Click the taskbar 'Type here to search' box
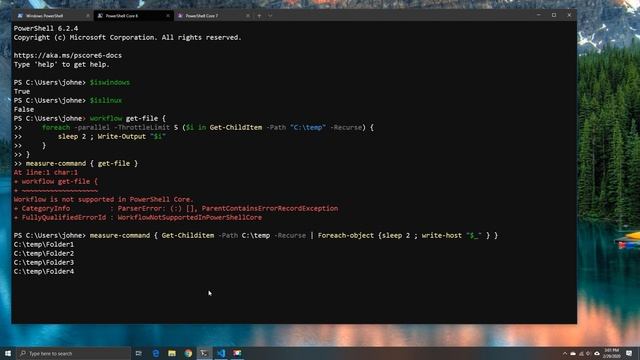 pos(73,353)
